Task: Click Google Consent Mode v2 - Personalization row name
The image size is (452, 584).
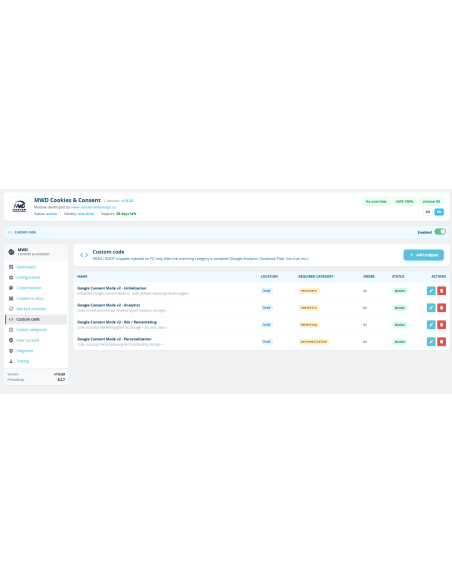Action: pyautogui.click(x=114, y=339)
